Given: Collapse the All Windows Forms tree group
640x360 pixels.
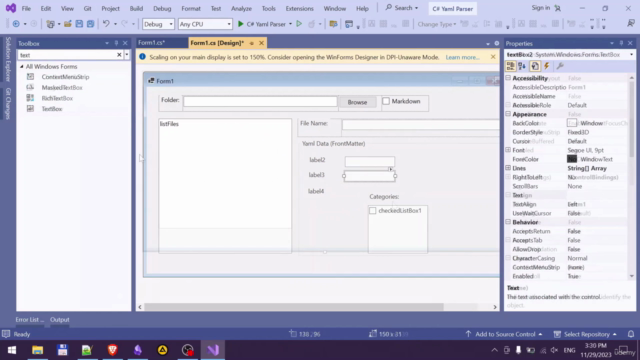Looking at the screenshot, I should [22, 67].
